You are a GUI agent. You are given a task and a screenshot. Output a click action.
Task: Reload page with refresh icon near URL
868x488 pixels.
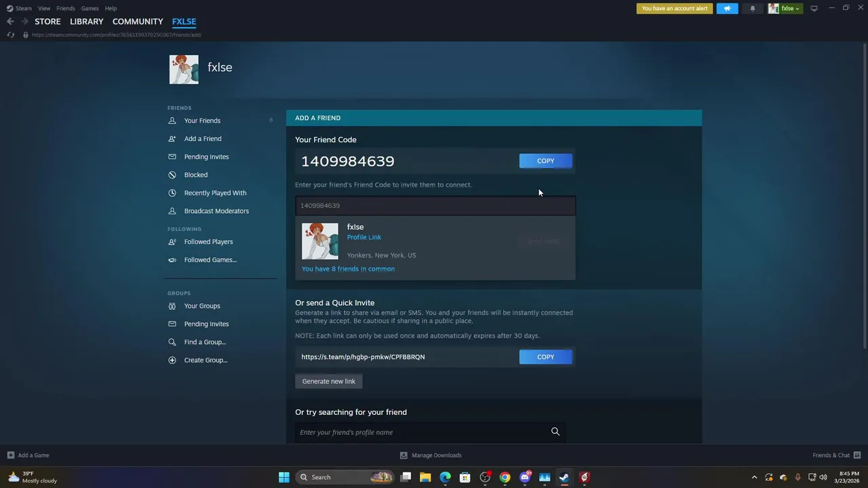pyautogui.click(x=10, y=35)
